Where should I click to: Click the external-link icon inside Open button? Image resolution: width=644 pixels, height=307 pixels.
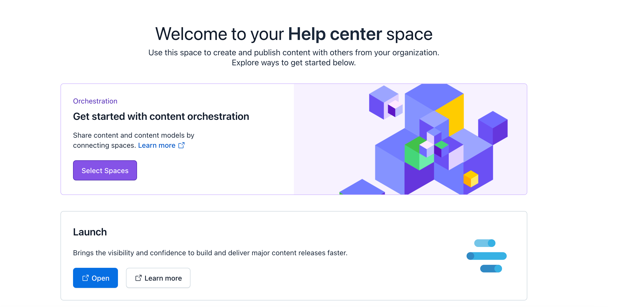[85, 278]
